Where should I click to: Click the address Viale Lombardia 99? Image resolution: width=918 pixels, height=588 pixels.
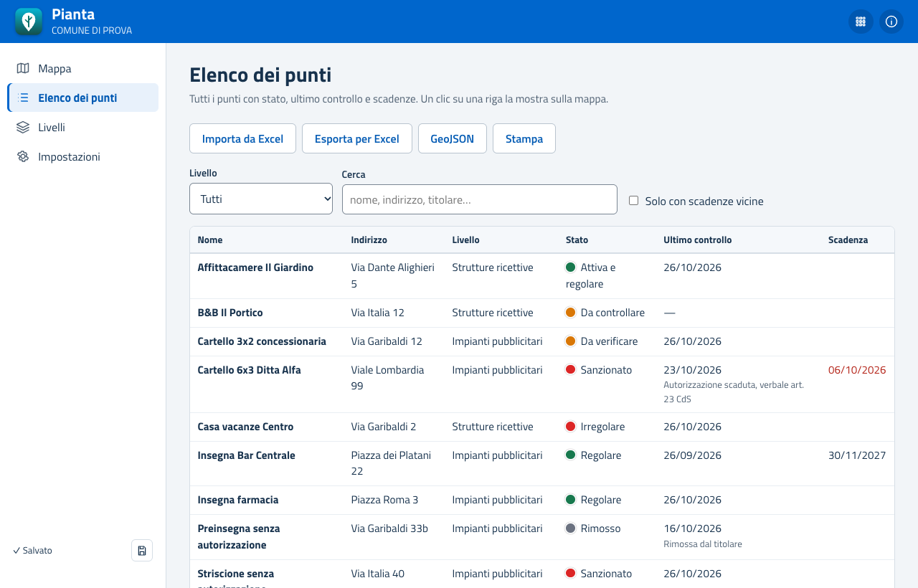pyautogui.click(x=387, y=378)
